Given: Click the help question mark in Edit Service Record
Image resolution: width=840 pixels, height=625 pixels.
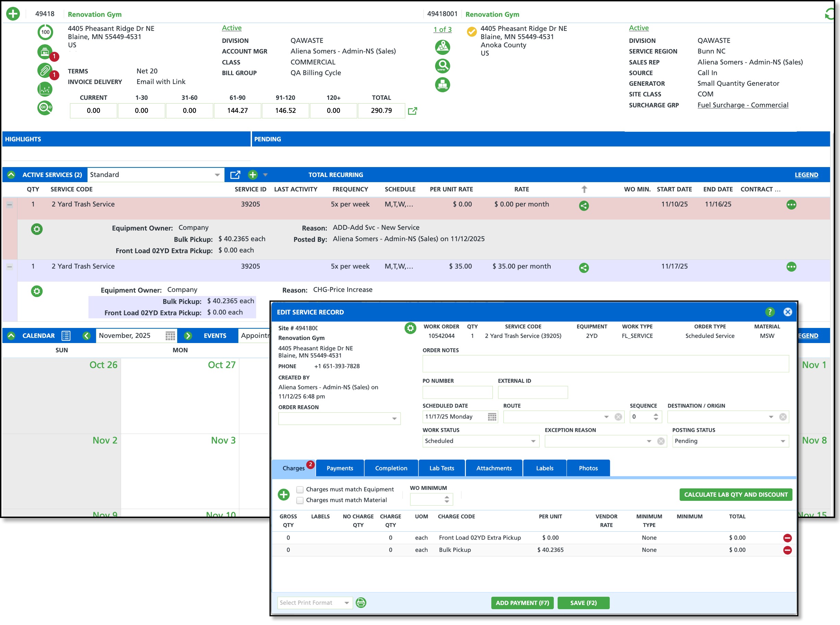Looking at the screenshot, I should click(x=769, y=312).
